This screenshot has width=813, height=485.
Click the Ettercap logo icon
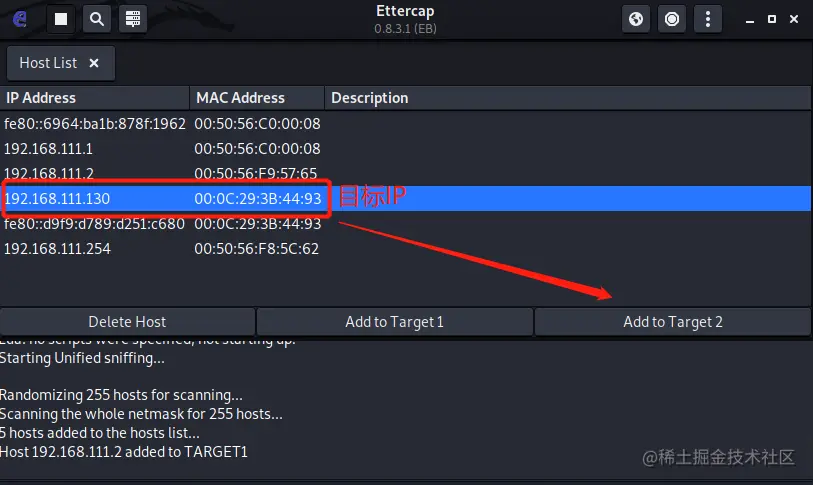pos(20,19)
